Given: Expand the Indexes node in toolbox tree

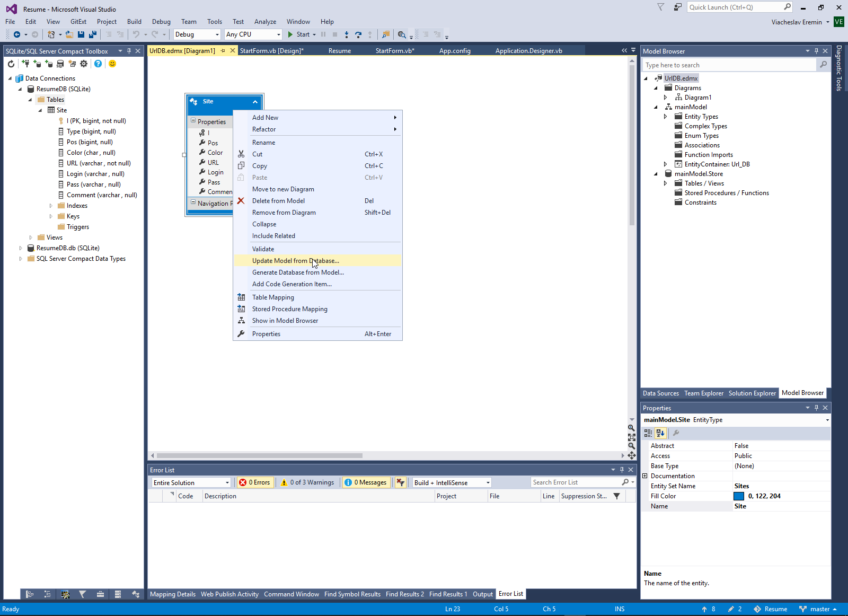Looking at the screenshot, I should tap(51, 206).
